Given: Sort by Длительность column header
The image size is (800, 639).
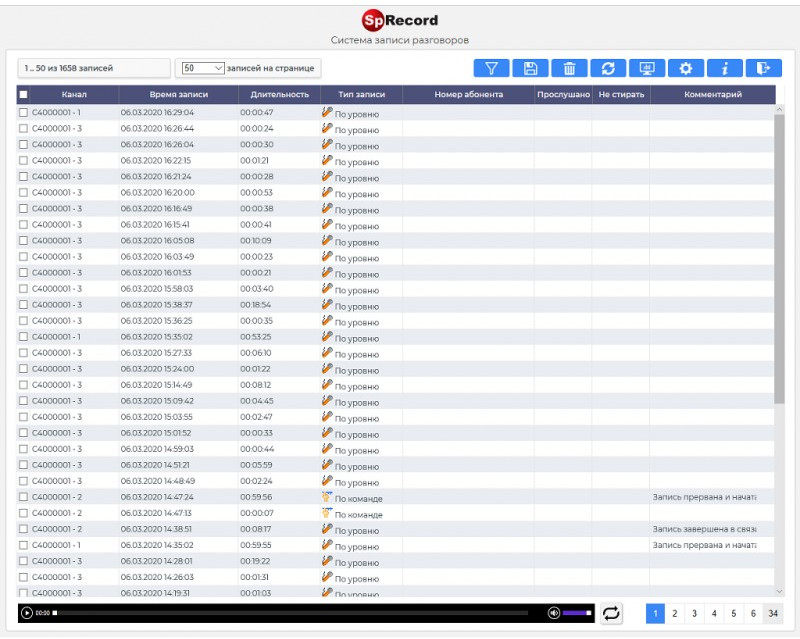Looking at the screenshot, I should tap(279, 95).
